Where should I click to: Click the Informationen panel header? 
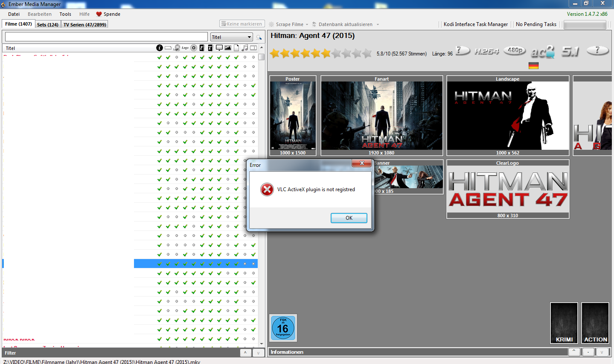[x=418, y=352]
